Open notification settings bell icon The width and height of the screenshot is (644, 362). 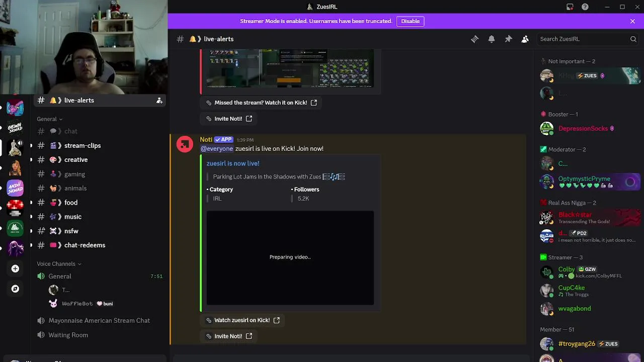pos(492,39)
